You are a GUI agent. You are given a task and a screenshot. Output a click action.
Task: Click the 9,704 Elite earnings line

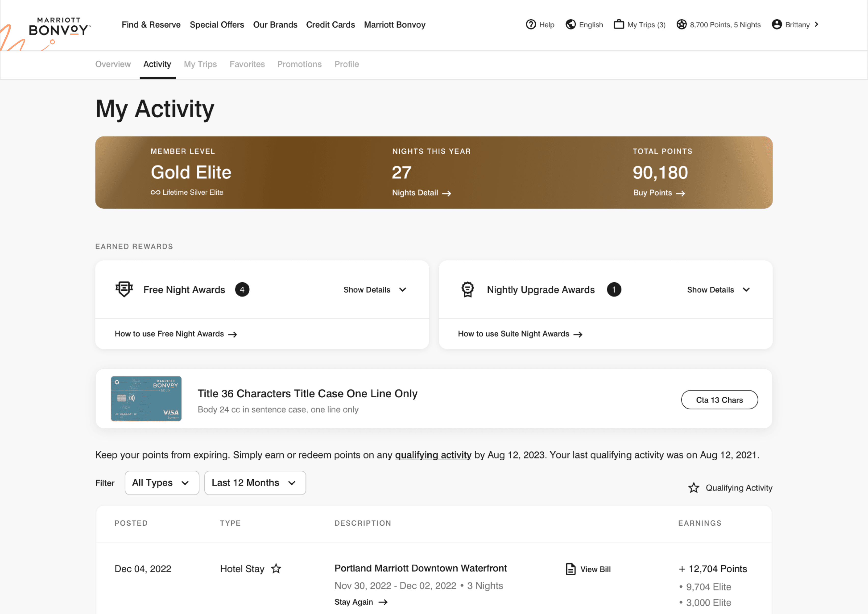coord(705,587)
